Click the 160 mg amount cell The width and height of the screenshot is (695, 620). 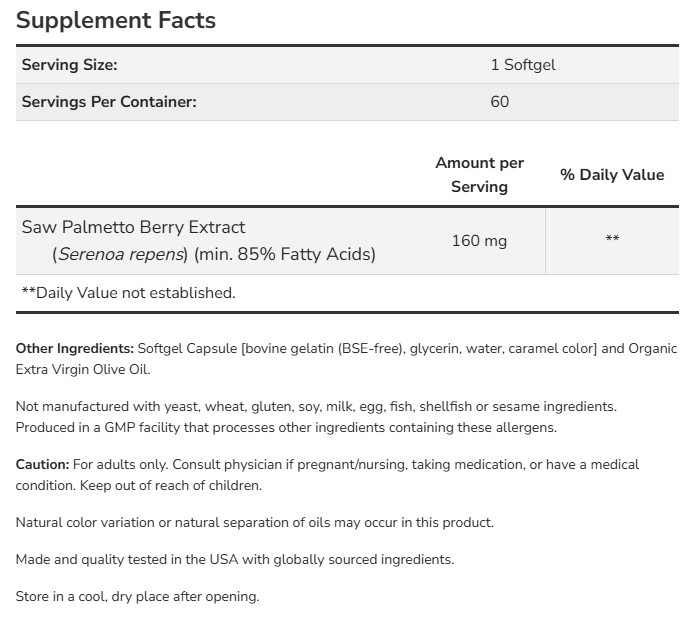point(479,240)
